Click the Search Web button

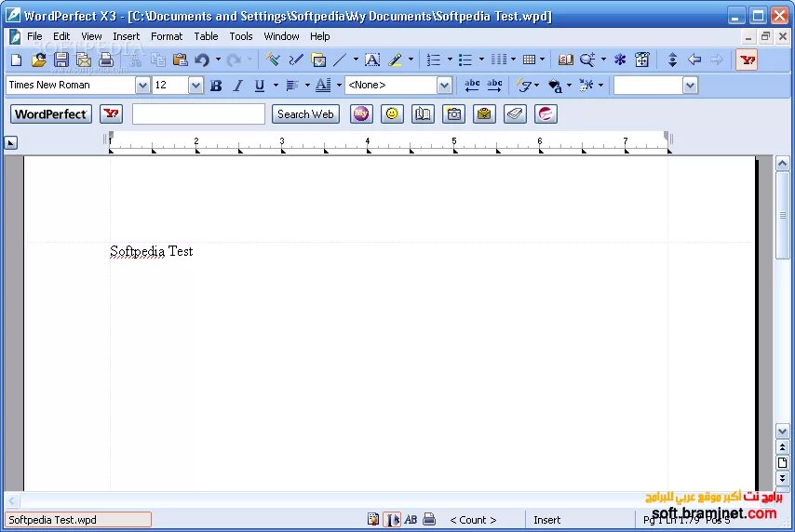pyautogui.click(x=305, y=114)
